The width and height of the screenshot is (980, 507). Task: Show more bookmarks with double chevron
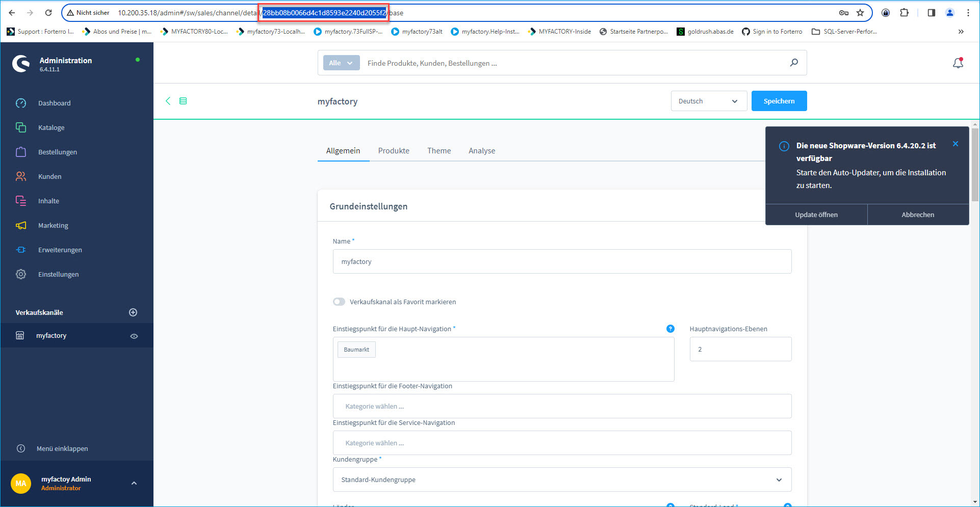click(x=961, y=32)
